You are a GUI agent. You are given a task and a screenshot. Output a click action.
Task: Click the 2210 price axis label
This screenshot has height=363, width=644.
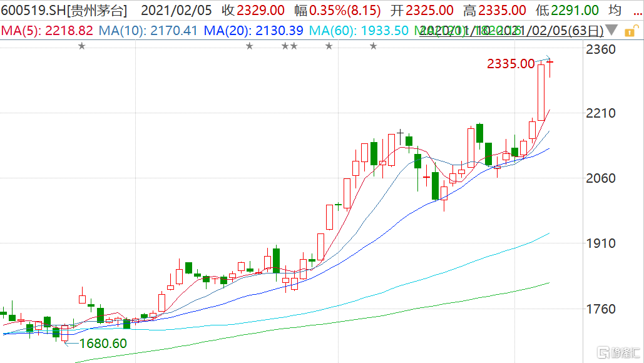click(600, 113)
